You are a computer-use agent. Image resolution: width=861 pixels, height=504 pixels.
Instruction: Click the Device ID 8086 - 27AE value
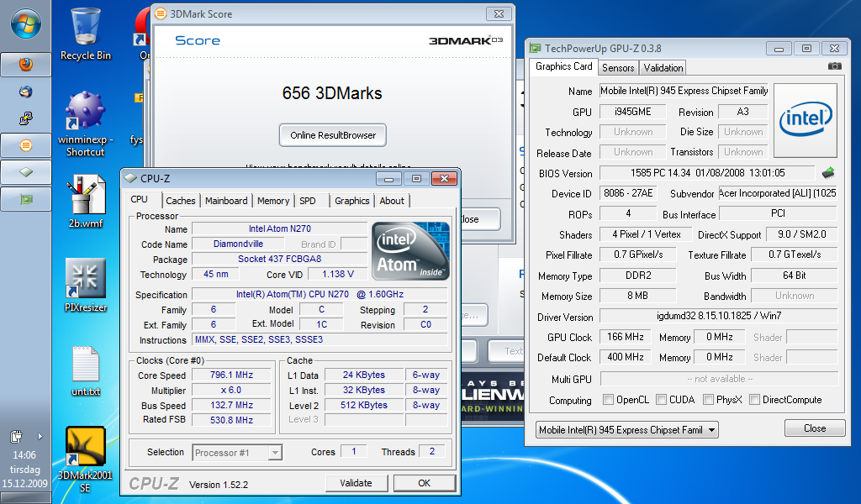click(628, 193)
